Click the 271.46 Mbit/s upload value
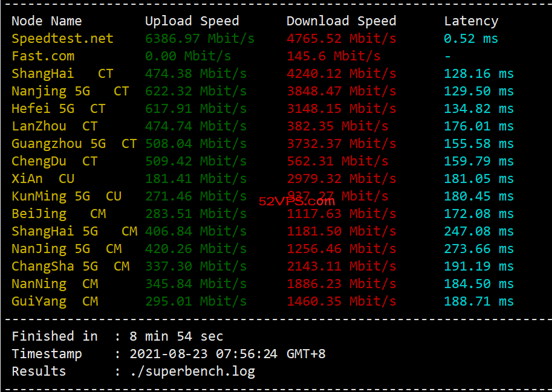Screen dimensions: 552x392 [196, 196]
